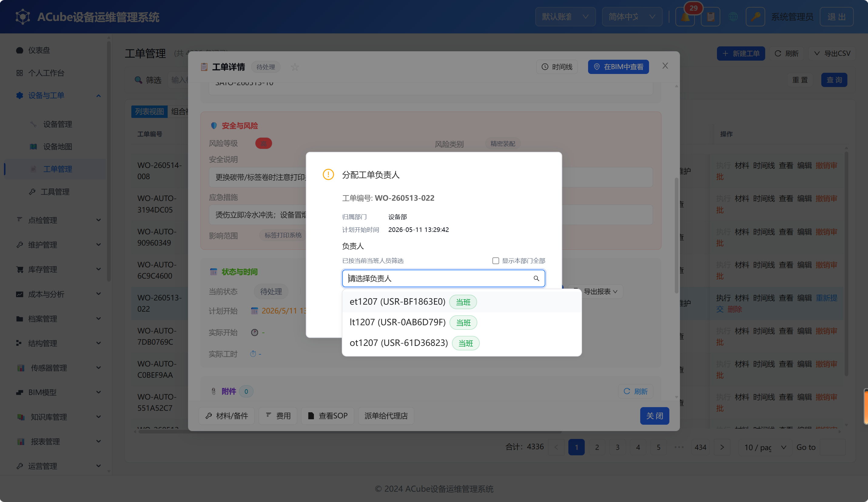This screenshot has width=868, height=502.
Task: Expand 点检管理 sidebar menu
Action: pos(59,220)
